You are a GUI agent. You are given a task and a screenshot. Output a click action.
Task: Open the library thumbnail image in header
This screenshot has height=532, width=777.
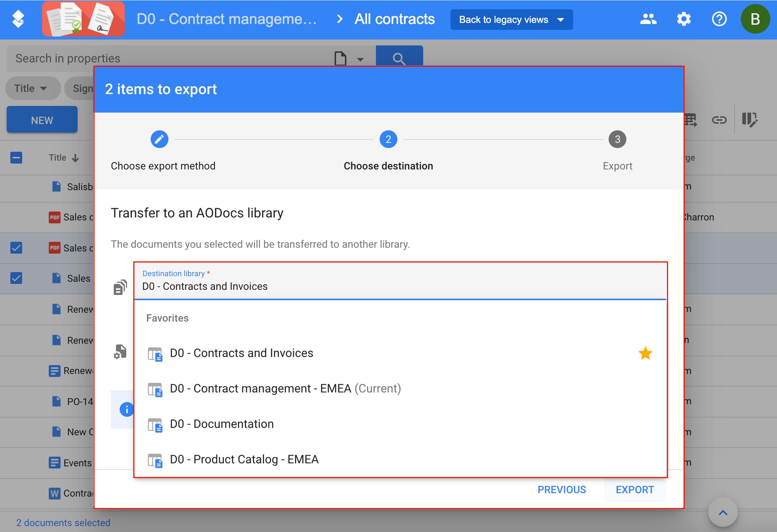click(x=83, y=19)
